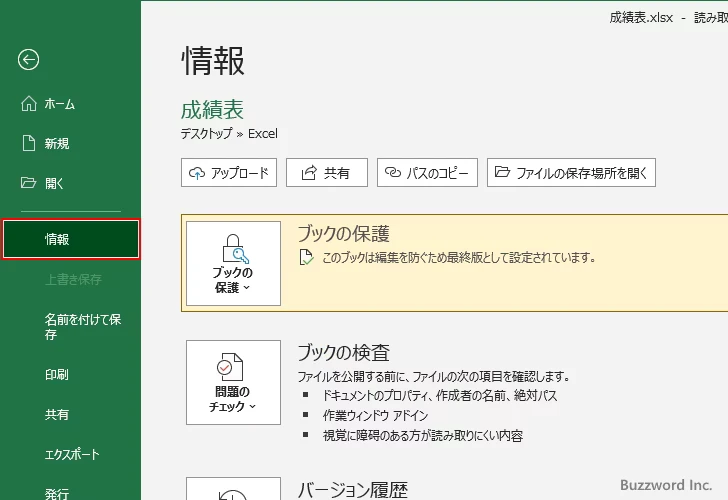Image resolution: width=728 pixels, height=500 pixels.
Task: Click the バージョン履歴 clock icon button
Action: coord(234,489)
